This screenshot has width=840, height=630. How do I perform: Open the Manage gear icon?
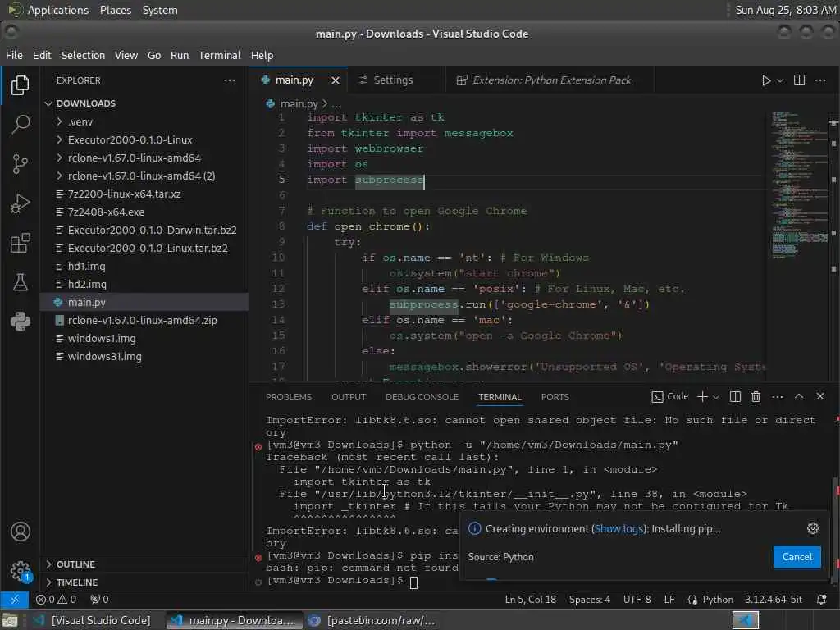coord(20,571)
